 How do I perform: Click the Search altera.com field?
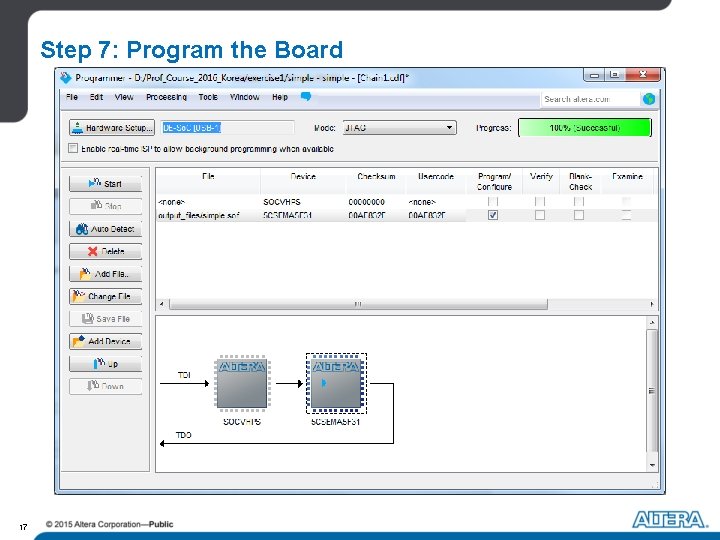pos(590,99)
